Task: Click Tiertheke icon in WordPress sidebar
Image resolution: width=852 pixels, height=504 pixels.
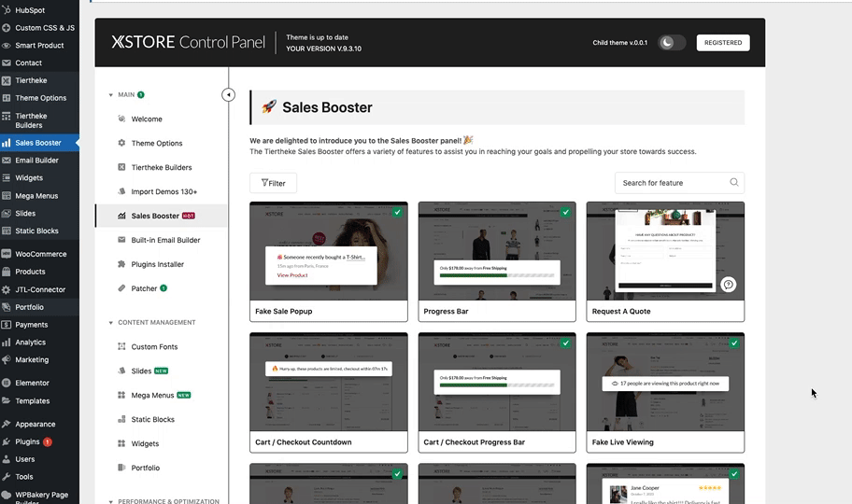Action: [7, 80]
